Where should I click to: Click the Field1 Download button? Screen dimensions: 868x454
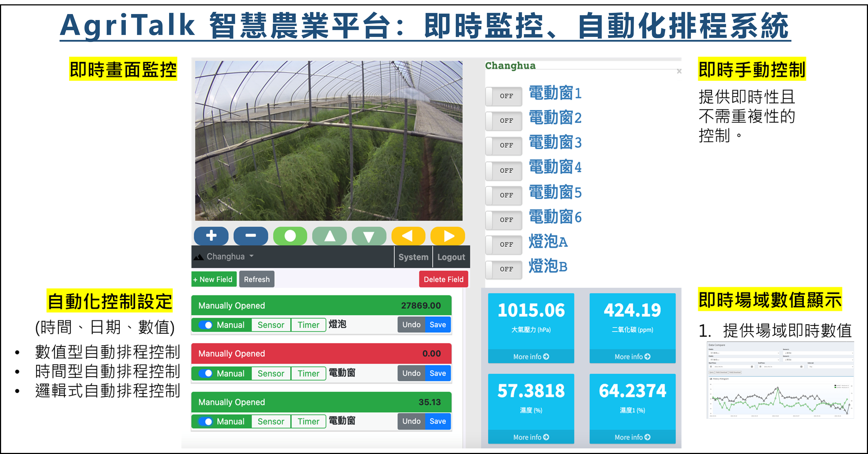[x=721, y=372]
